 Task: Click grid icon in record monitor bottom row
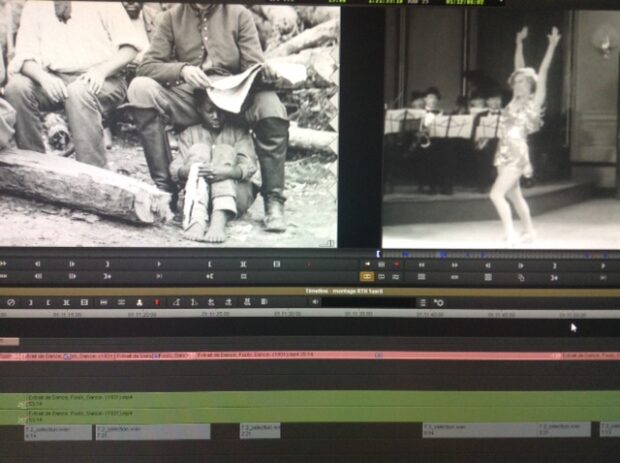(488, 278)
